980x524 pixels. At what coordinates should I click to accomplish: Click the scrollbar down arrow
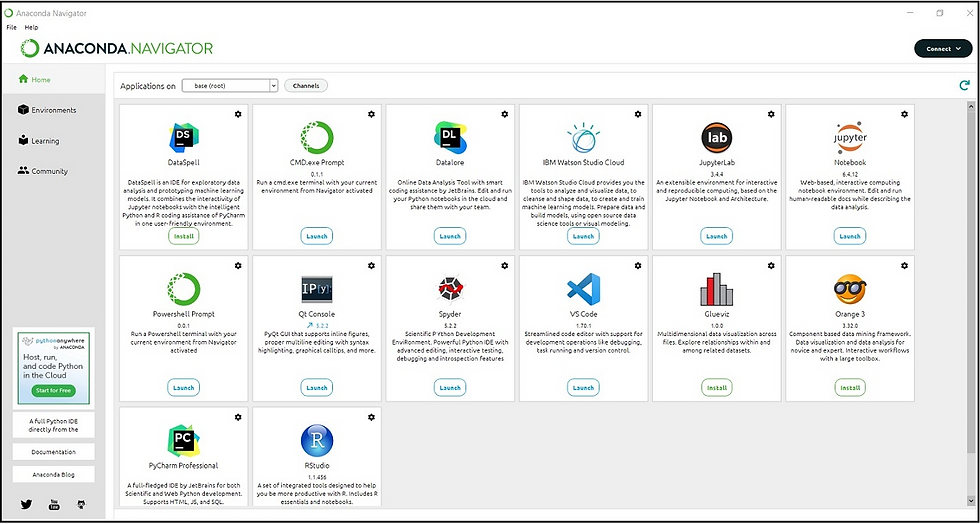click(x=971, y=501)
